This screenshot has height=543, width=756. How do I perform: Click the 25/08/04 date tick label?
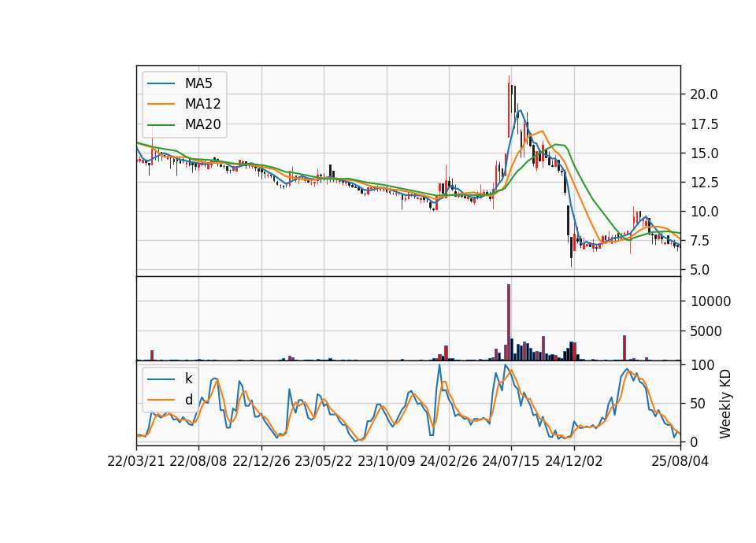[680, 462]
